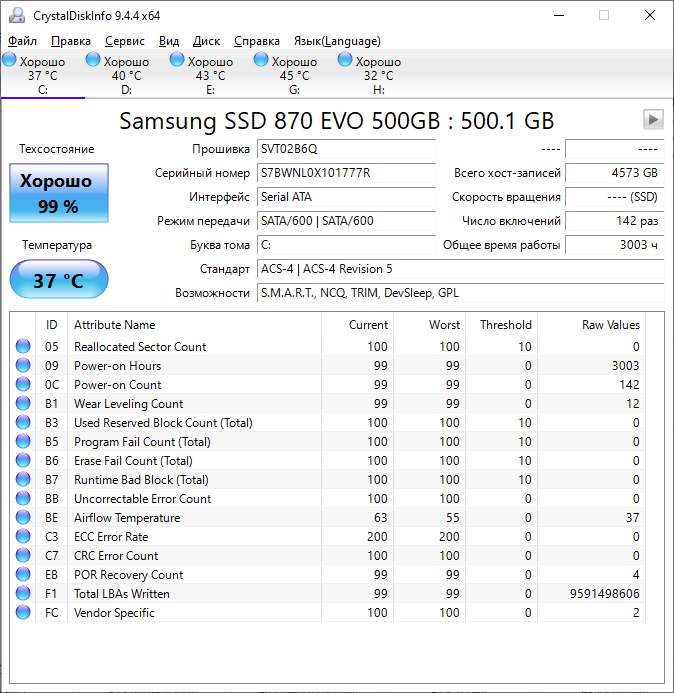The image size is (674, 693).
Task: Open the Вид menu
Action: [x=169, y=41]
